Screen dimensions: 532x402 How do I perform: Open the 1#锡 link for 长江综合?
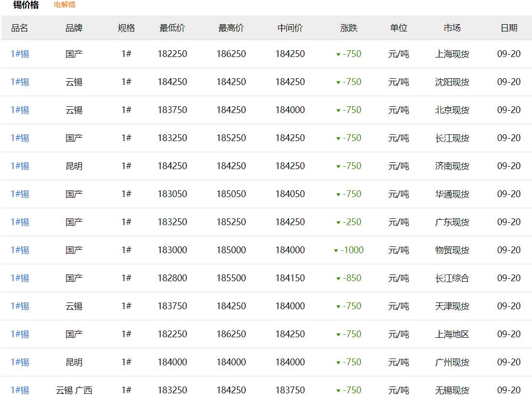tap(20, 278)
